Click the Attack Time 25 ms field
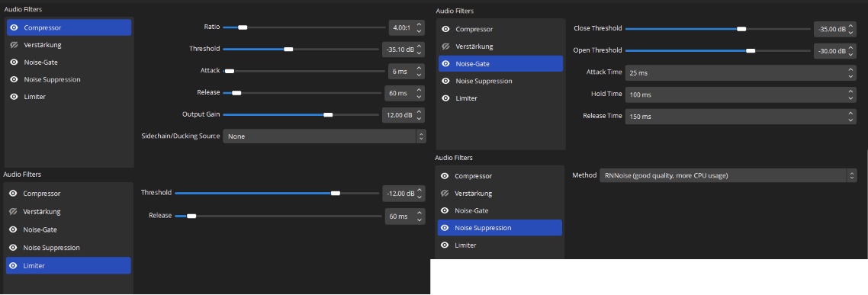Image resolution: width=868 pixels, height=295 pixels. tap(741, 72)
